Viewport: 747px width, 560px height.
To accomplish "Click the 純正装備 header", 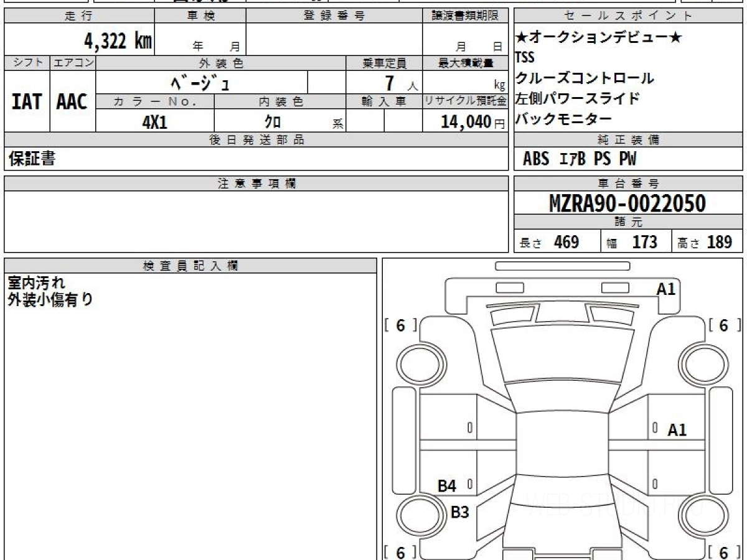I will 629,140.
